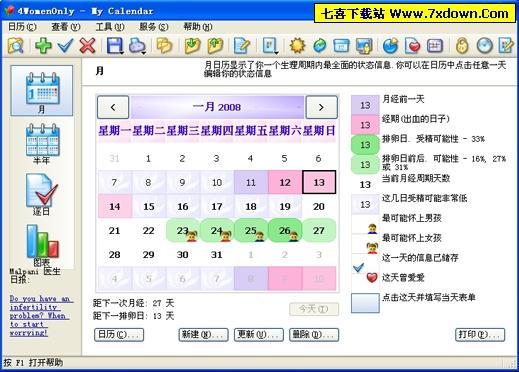Screen dimensions: 519x372
Task: Click the girl face legend icon
Action: [372, 248]
